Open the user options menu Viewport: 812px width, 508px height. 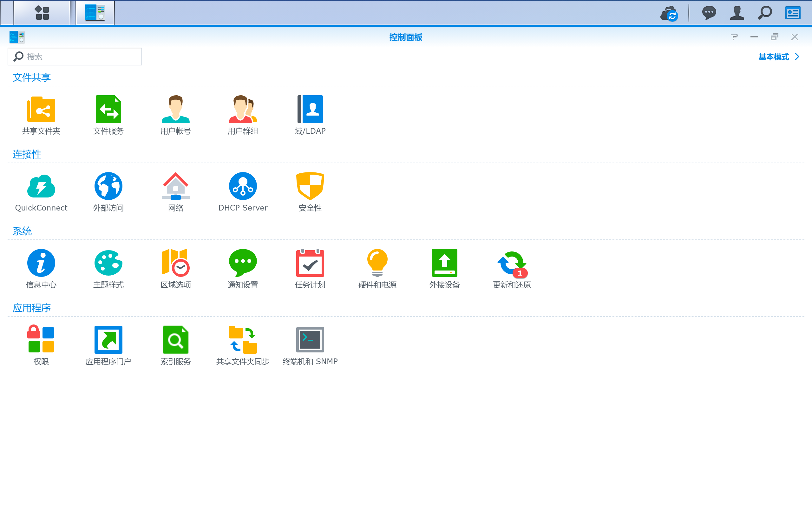tap(737, 13)
